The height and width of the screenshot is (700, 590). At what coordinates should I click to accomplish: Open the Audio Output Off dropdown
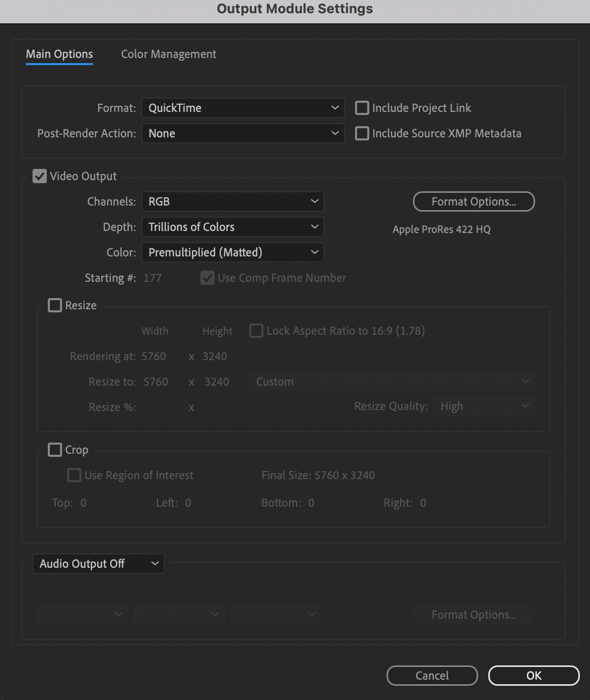[x=98, y=564]
